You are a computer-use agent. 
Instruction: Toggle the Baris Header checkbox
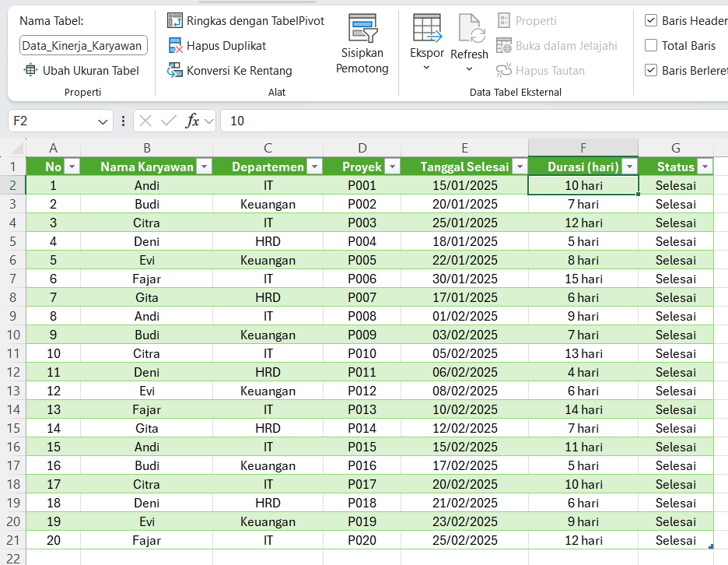click(x=651, y=20)
